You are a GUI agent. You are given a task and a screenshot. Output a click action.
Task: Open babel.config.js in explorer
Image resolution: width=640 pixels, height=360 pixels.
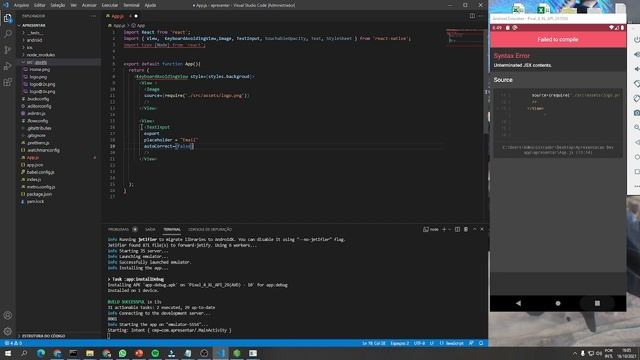pos(40,172)
